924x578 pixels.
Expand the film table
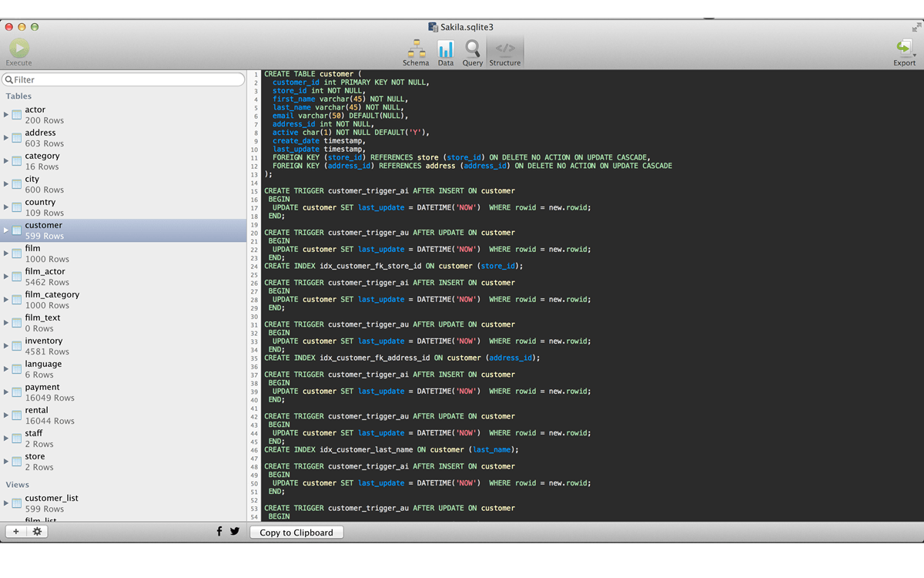6,254
